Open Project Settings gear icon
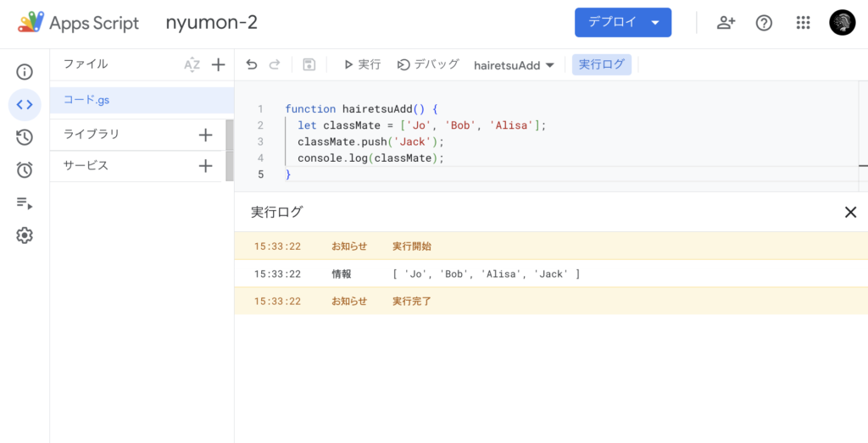The image size is (868, 443). pyautogui.click(x=25, y=235)
